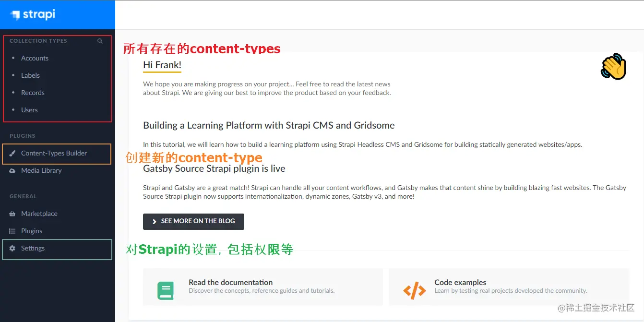
Task: Open the Labels collection type
Action: (30, 75)
